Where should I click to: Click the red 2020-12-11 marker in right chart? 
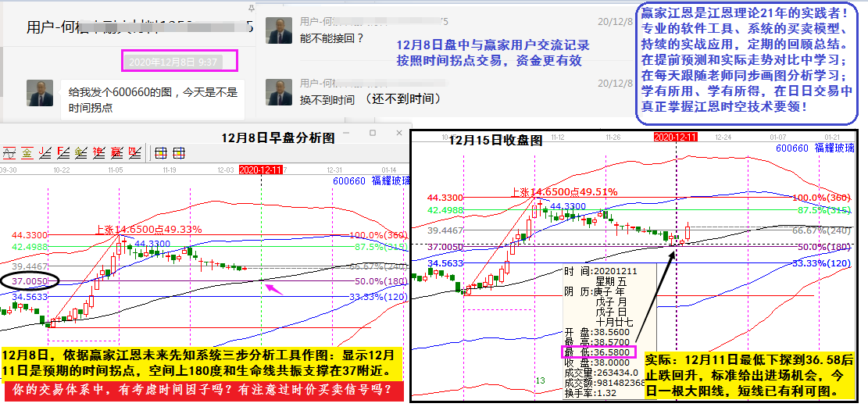[x=675, y=137]
